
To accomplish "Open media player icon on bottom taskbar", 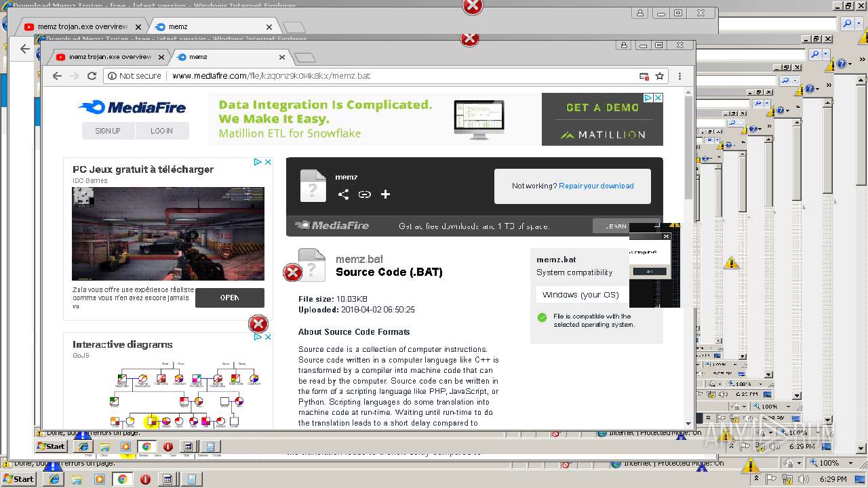I will (x=100, y=479).
